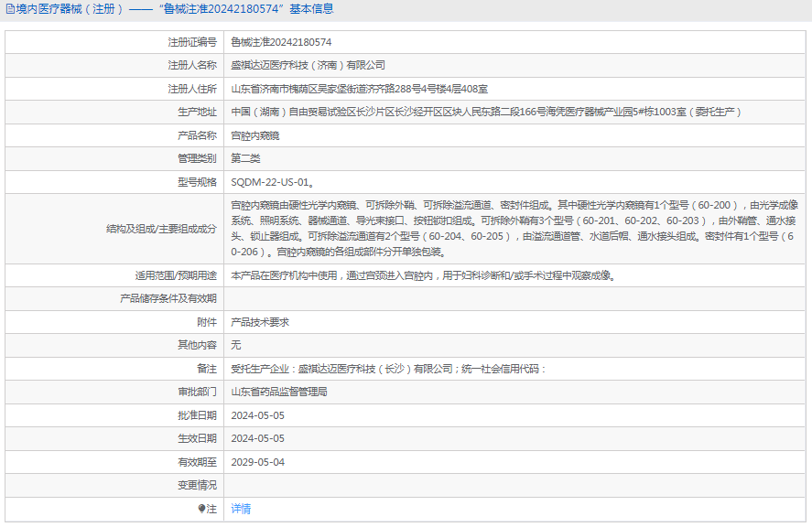Select expiry date 2029-05-04
Screen dimensions: 812x527
(x=258, y=462)
